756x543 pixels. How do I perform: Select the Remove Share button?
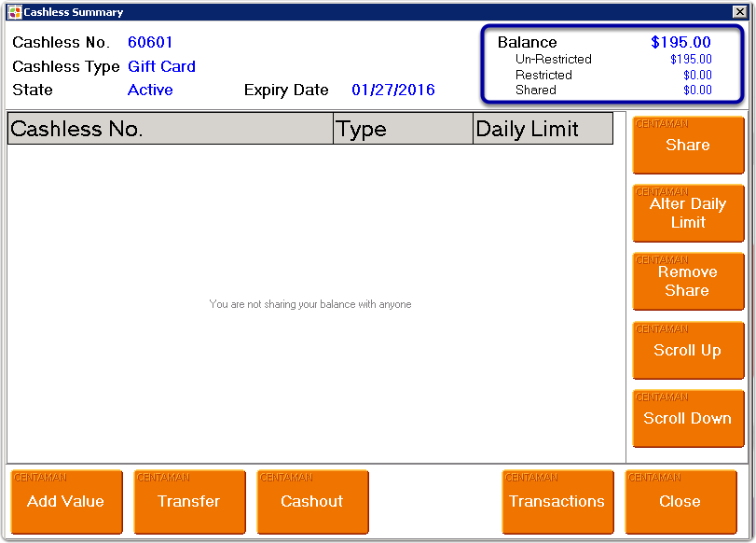[688, 282]
